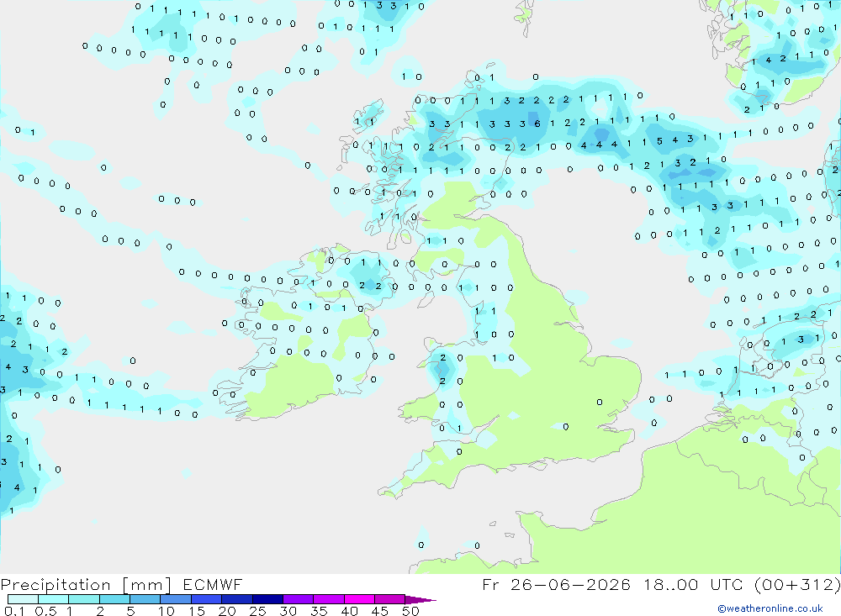Click the '6' precipitation value on map

(537, 124)
